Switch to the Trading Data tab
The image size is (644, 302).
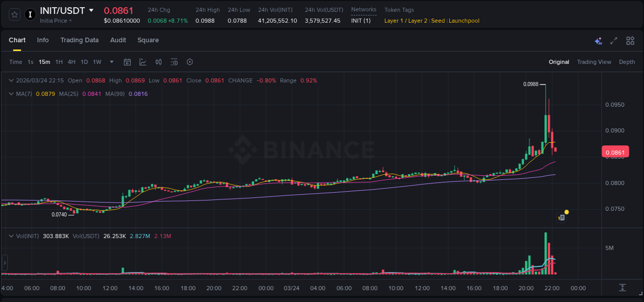(x=79, y=40)
